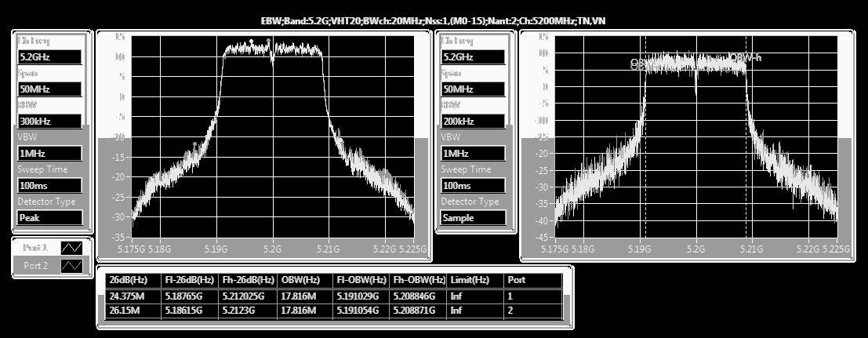Click the OBW(Hz) column header
This screenshot has height=338, width=868.
[x=306, y=281]
